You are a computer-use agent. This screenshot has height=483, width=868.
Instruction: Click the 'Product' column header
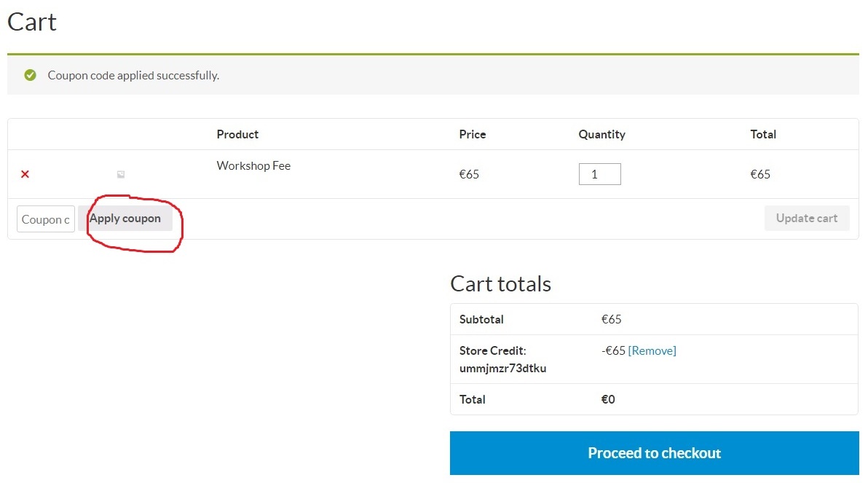[x=237, y=134]
